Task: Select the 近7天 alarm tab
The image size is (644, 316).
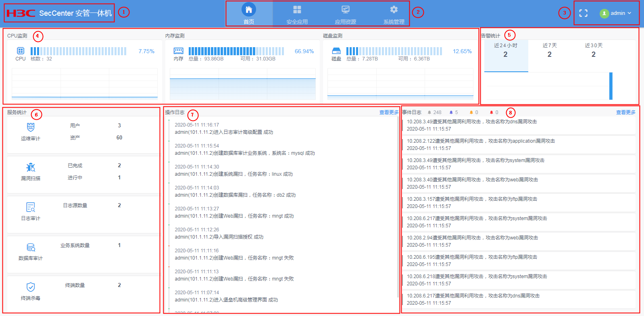Action: pyautogui.click(x=550, y=51)
